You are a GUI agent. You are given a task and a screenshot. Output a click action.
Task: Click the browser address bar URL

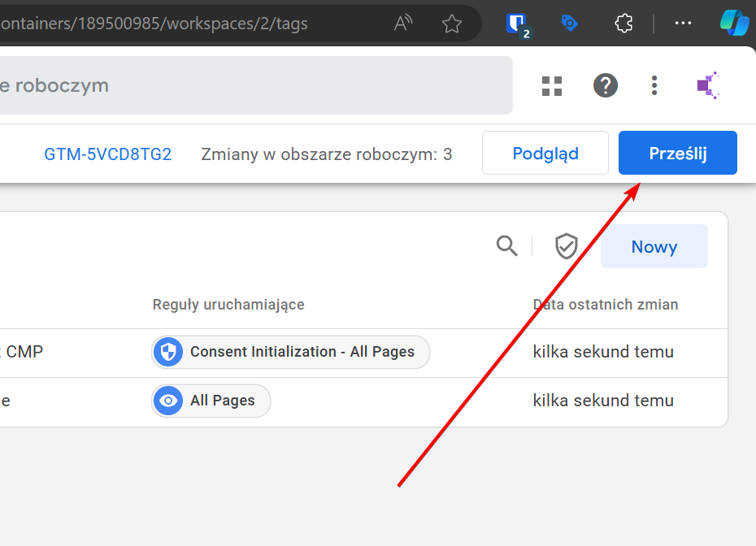click(154, 23)
